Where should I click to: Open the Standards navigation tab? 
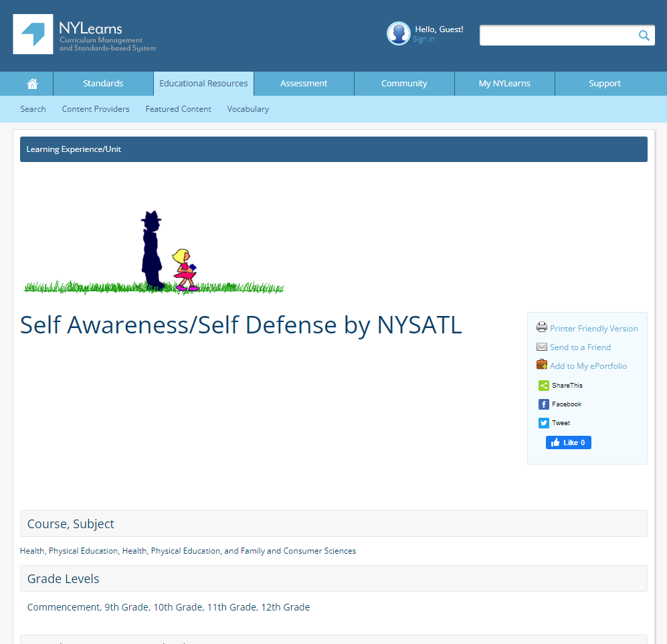tap(102, 83)
